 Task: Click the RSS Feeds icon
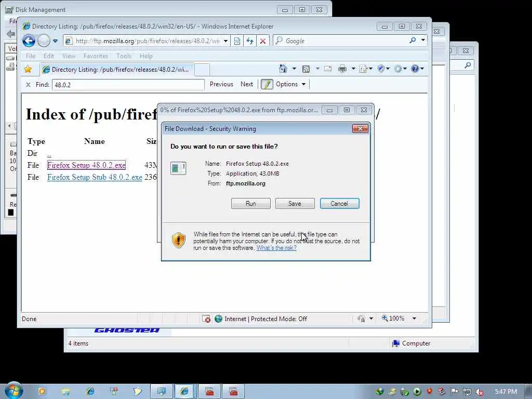point(306,69)
